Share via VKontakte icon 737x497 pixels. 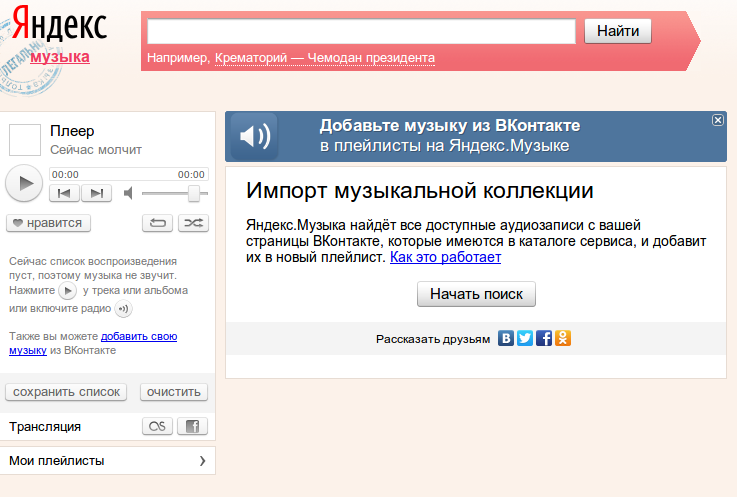[507, 338]
